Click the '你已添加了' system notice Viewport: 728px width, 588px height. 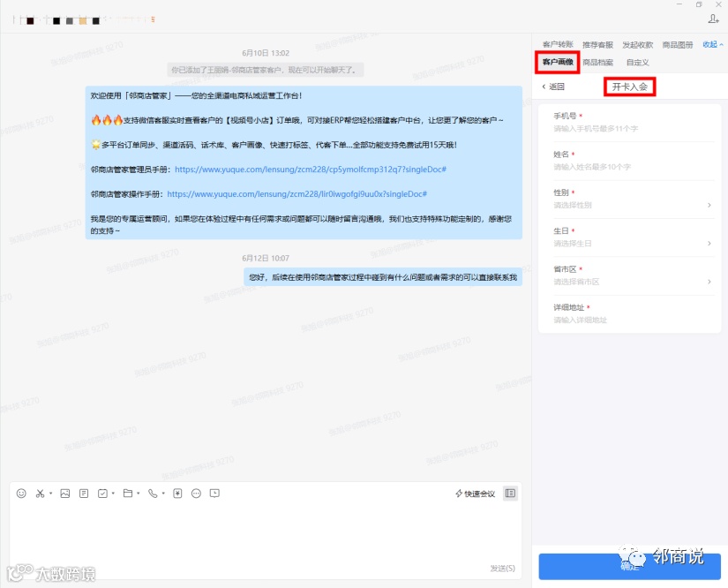click(x=265, y=70)
